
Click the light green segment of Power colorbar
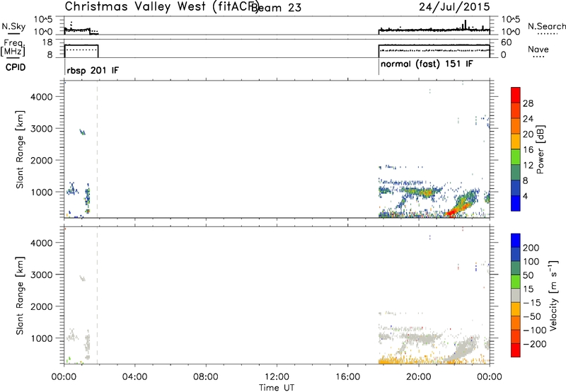pyautogui.click(x=516, y=157)
